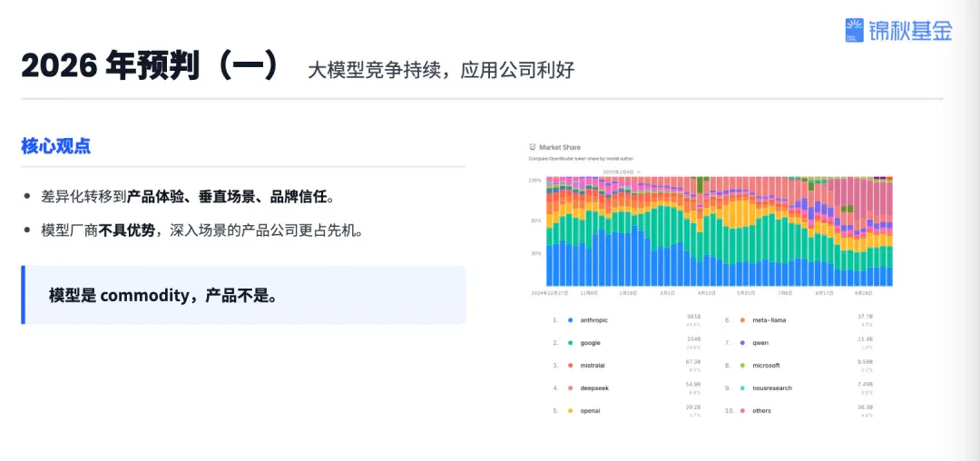Select the 'openai' legend label
This screenshot has width=980, height=461.
click(590, 411)
